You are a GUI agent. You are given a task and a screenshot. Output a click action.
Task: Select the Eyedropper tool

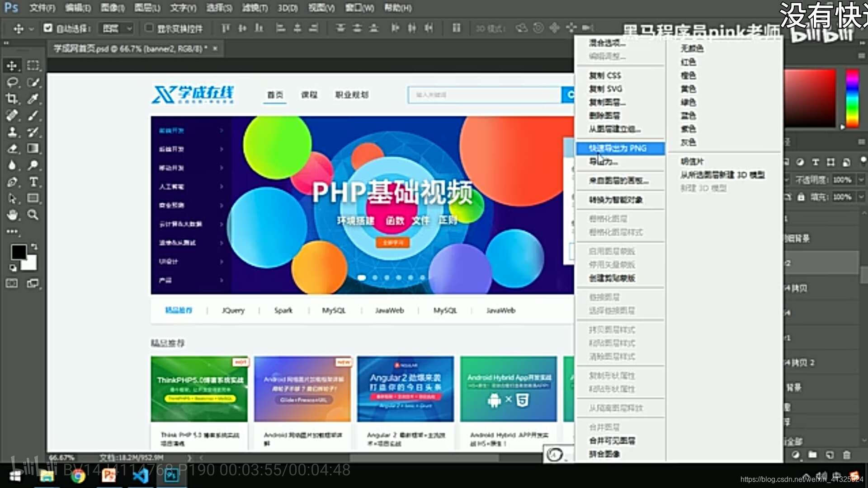(33, 99)
